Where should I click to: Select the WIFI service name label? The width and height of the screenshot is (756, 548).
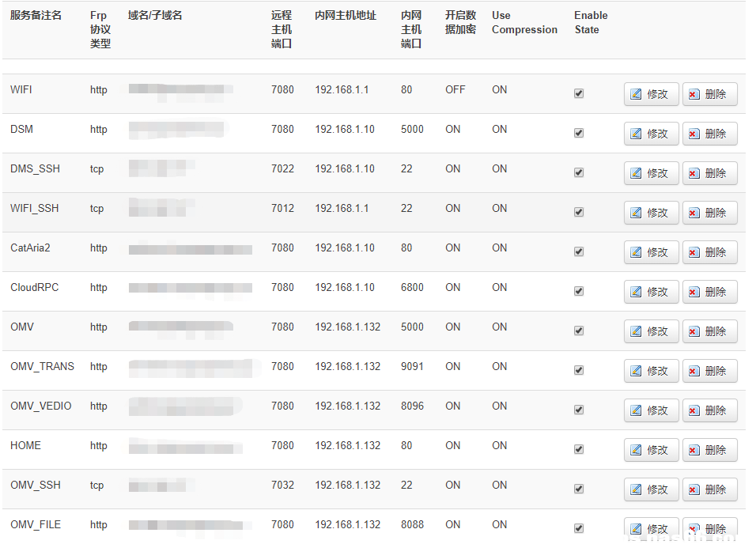21,89
